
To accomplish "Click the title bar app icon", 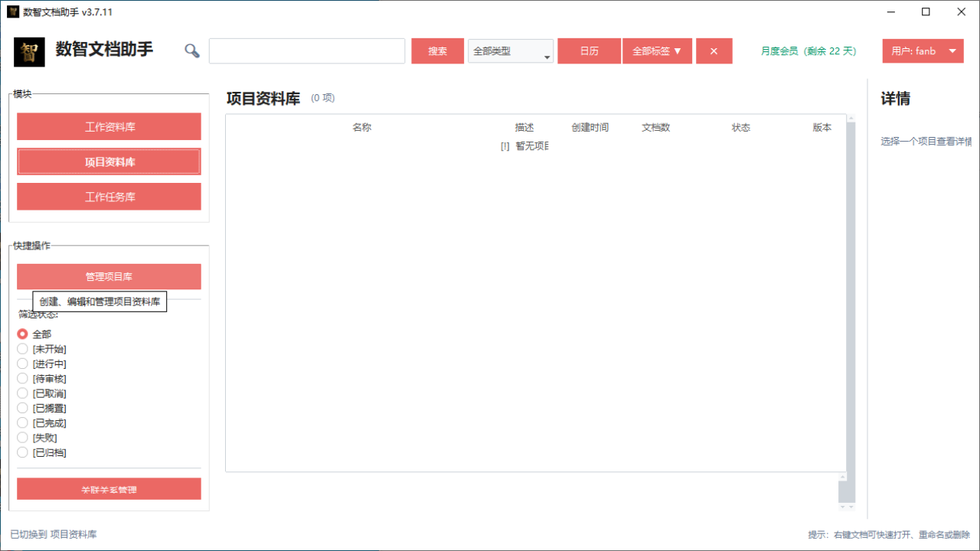I will pos(13,12).
